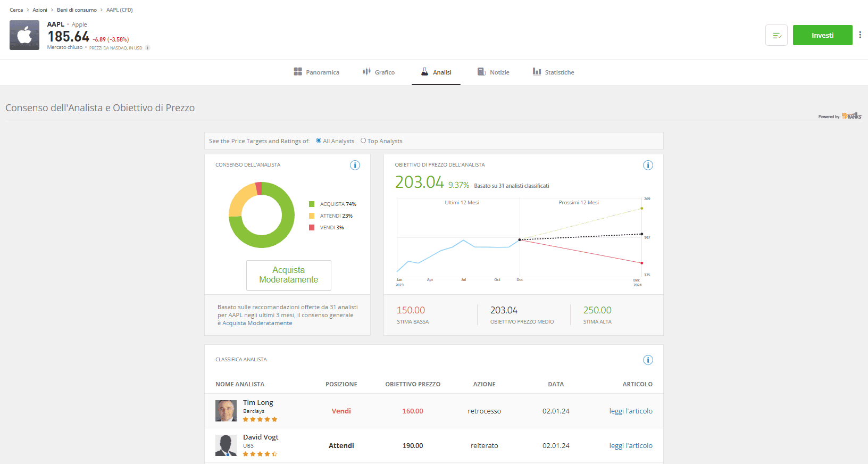The height and width of the screenshot is (464, 868).
Task: Click the green Acquista legend swatch
Action: point(312,204)
